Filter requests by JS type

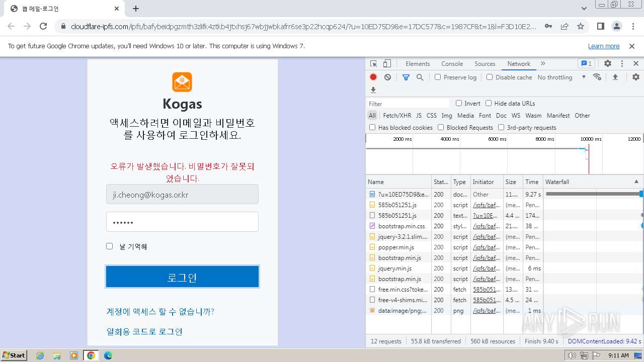[419, 116]
